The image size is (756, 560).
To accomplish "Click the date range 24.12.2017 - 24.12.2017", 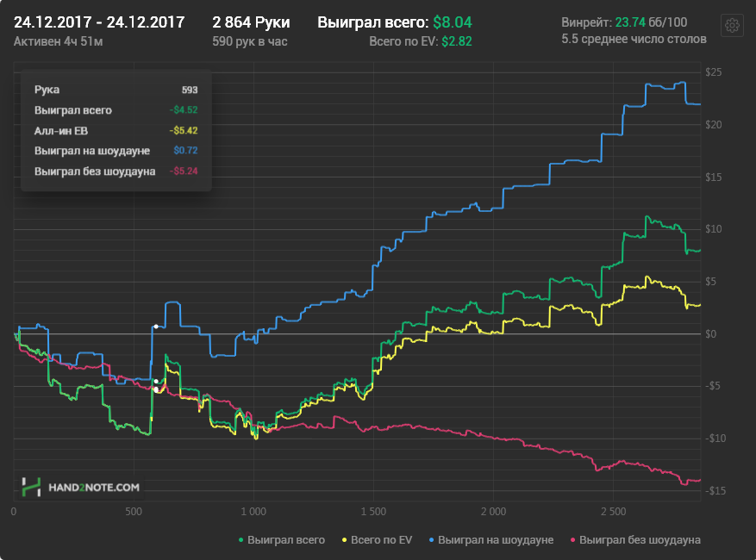I will coord(99,22).
